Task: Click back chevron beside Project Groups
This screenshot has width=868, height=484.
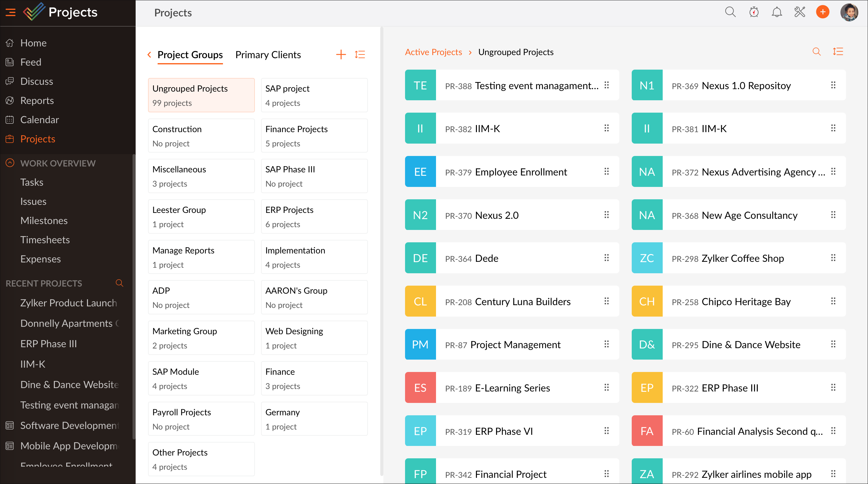Action: coord(149,54)
